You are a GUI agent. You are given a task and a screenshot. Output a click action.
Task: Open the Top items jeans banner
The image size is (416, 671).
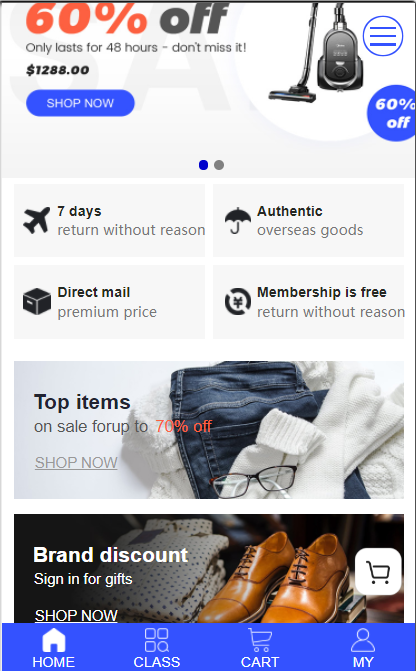tap(209, 430)
